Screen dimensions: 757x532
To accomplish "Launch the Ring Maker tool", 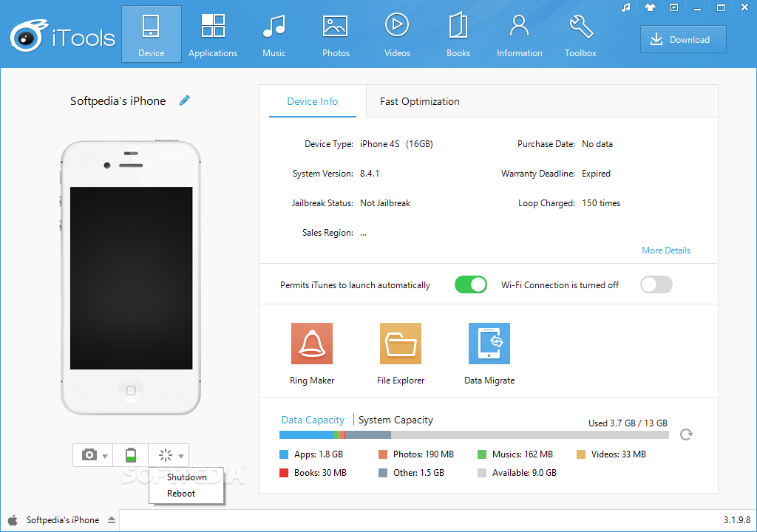I will click(x=312, y=353).
